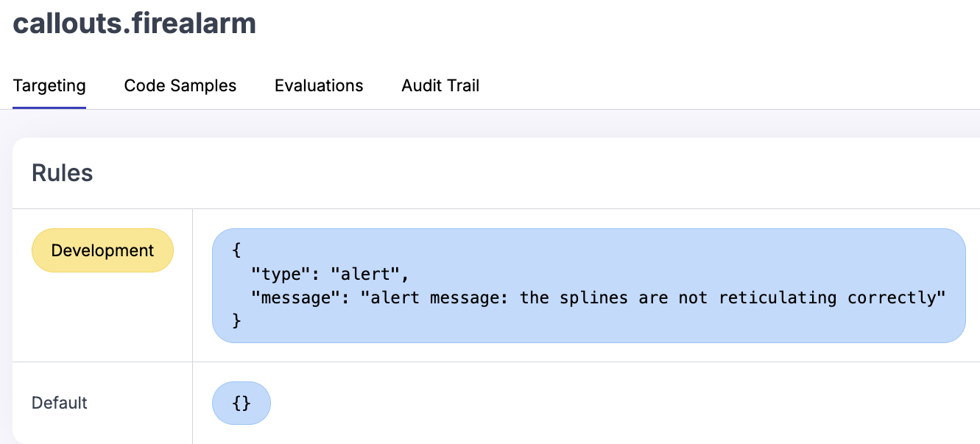Open the Evaluations tab

pyautogui.click(x=318, y=85)
